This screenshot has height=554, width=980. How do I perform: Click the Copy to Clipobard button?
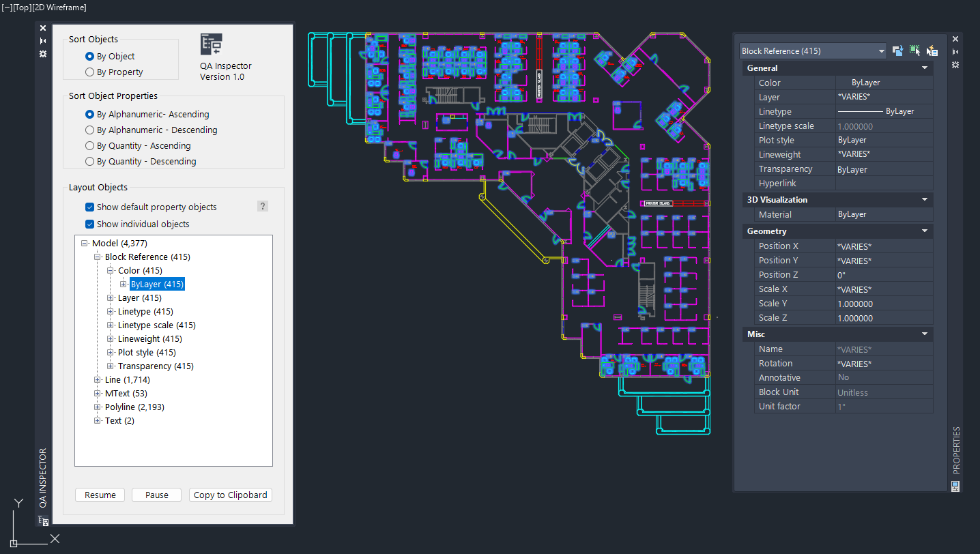[231, 495]
